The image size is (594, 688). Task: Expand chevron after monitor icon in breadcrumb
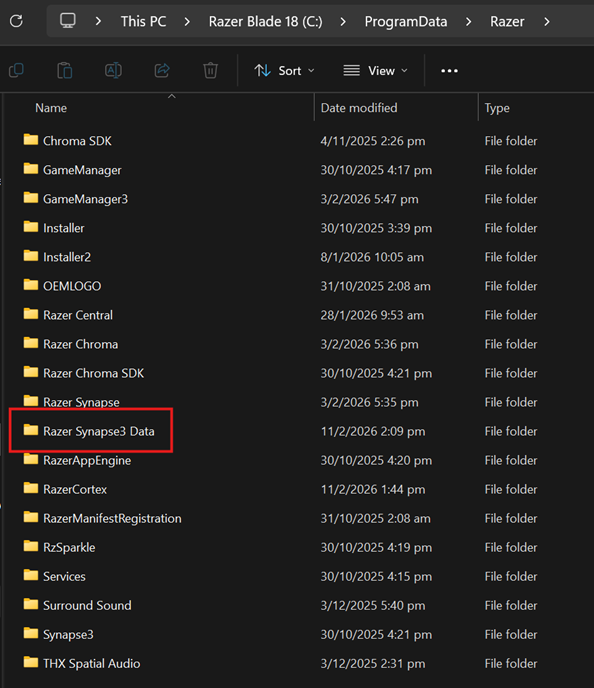[98, 21]
